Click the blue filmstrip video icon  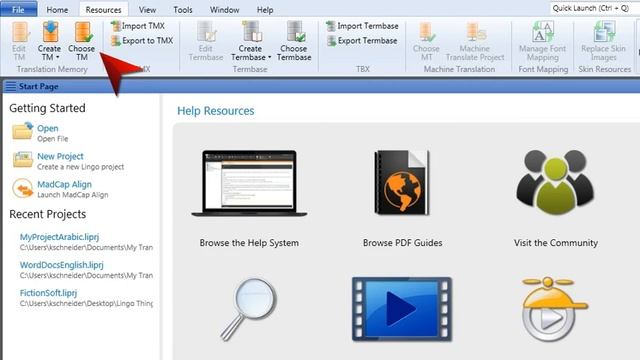[x=402, y=309]
